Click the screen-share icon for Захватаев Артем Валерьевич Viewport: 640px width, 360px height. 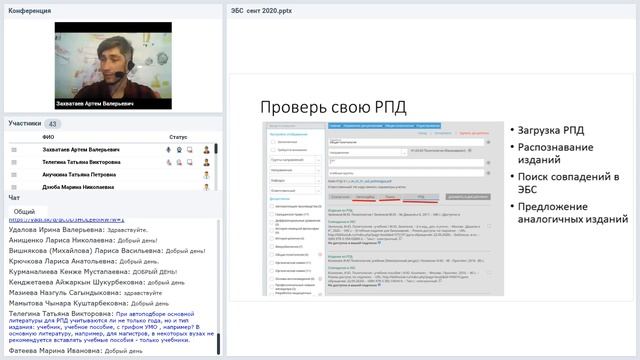(190, 150)
